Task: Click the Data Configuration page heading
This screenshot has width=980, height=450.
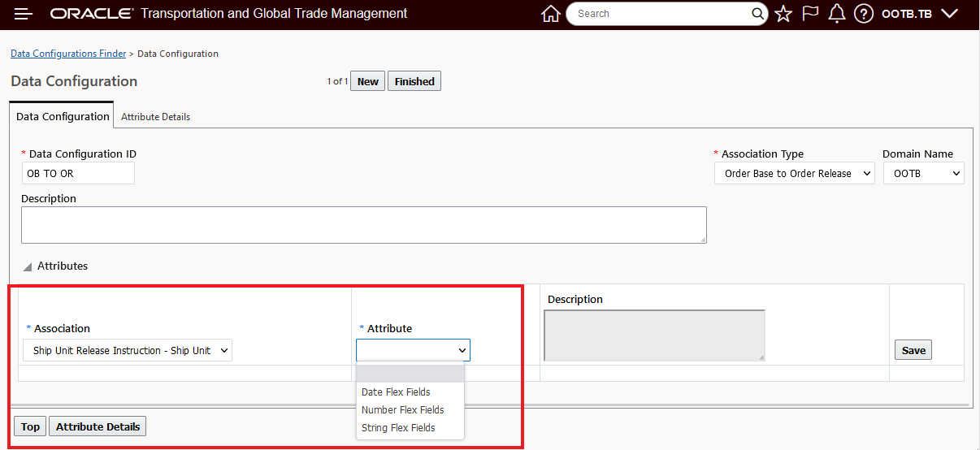Action: [74, 81]
